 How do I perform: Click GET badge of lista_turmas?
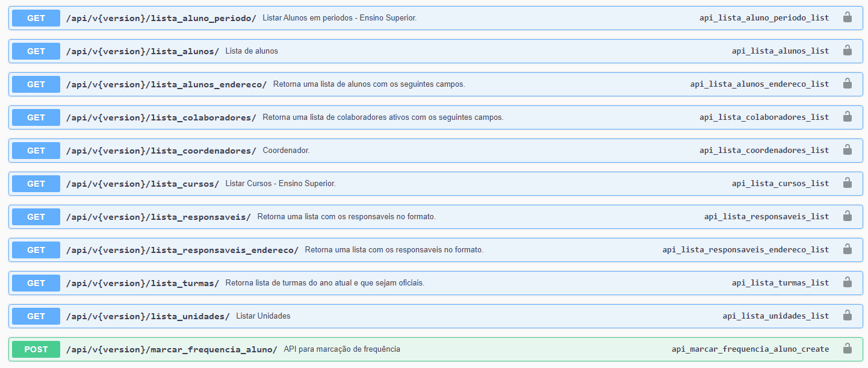[x=36, y=283]
